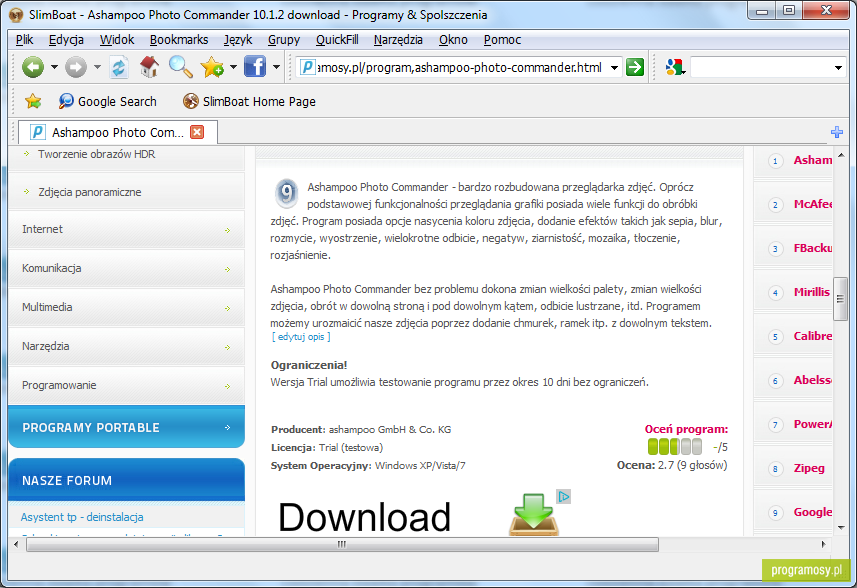The image size is (857, 588).
Task: Click the scroll left arrow
Action: (16, 544)
